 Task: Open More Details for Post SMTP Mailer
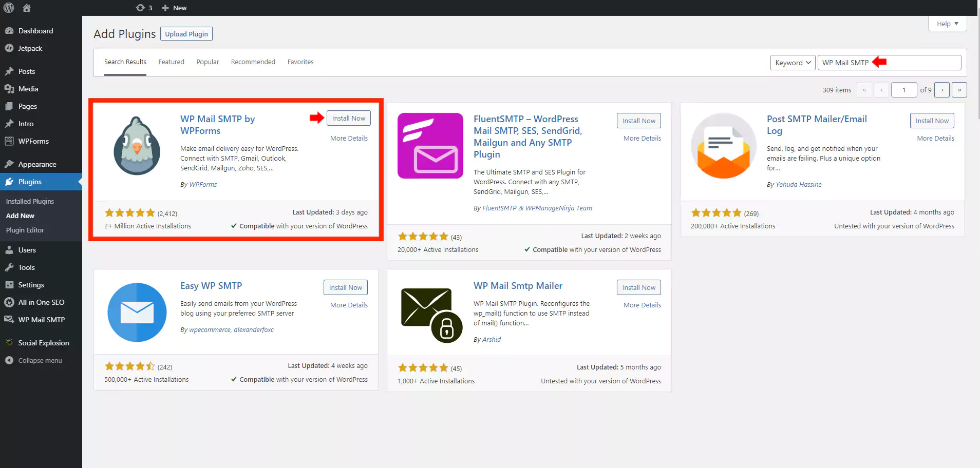[x=935, y=138]
